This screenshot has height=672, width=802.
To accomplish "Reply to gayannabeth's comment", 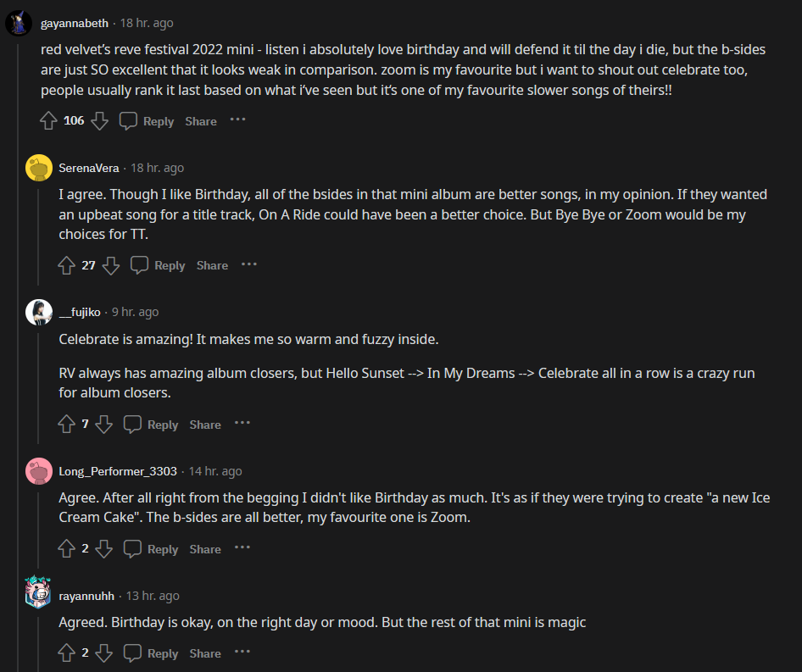I will pyautogui.click(x=148, y=121).
